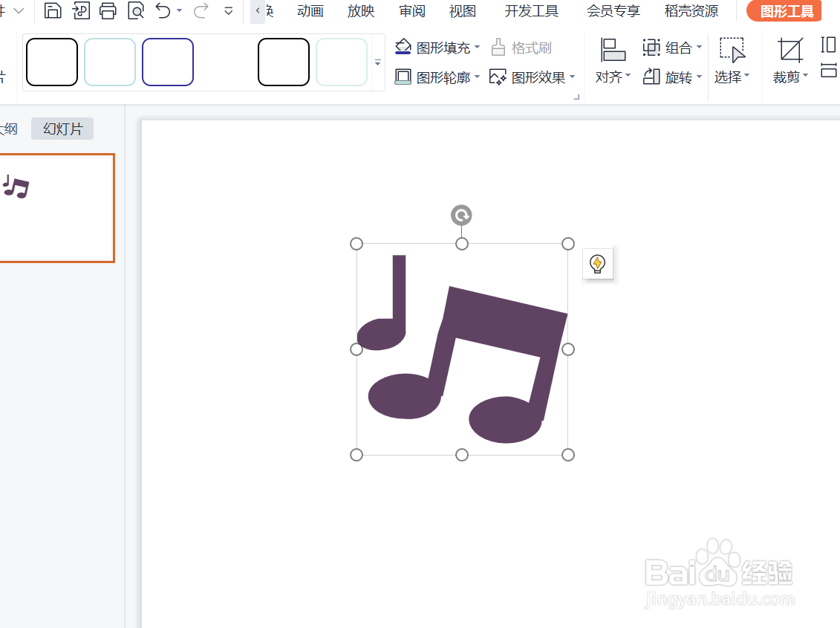The width and height of the screenshot is (840, 628).
Task: Select the 图形工具 tab
Action: tap(785, 10)
